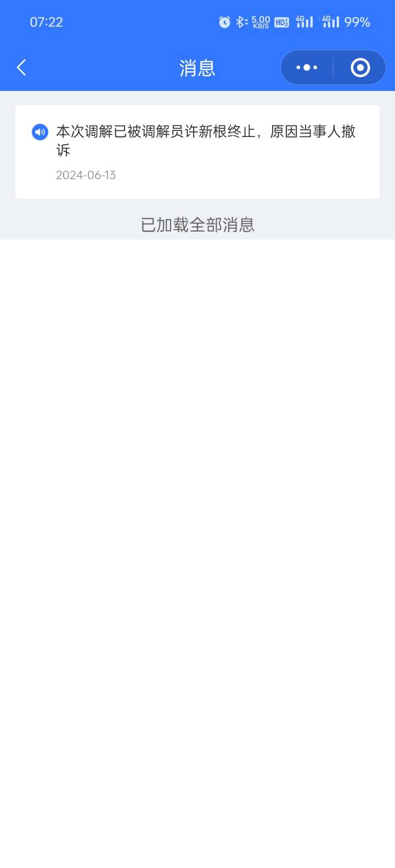The image size is (395, 868).
Task: Tap the Bluetooth status icon
Action: click(241, 22)
